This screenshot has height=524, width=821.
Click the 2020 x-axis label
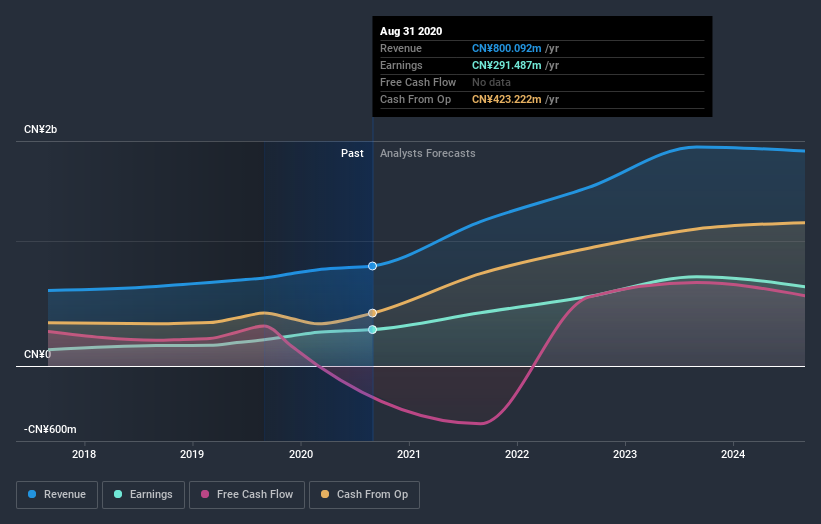point(301,454)
